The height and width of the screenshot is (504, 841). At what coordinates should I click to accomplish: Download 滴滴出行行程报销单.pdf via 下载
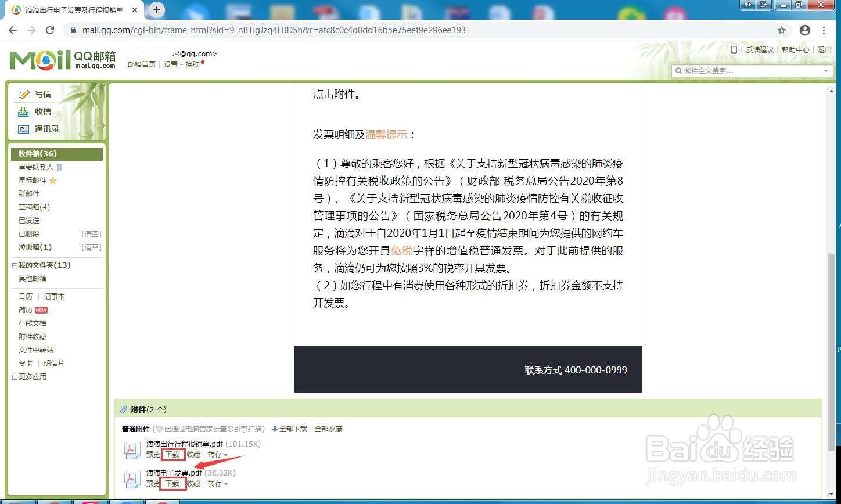(172, 455)
